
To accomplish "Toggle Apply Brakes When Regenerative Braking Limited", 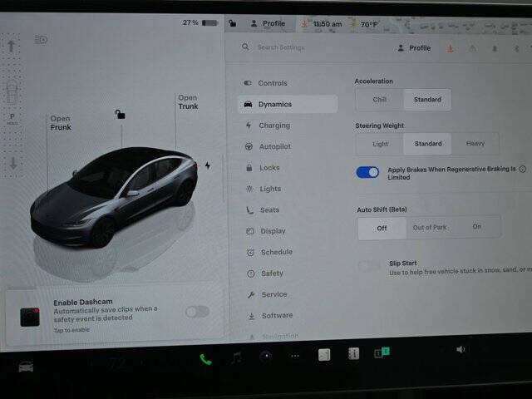I will [367, 172].
